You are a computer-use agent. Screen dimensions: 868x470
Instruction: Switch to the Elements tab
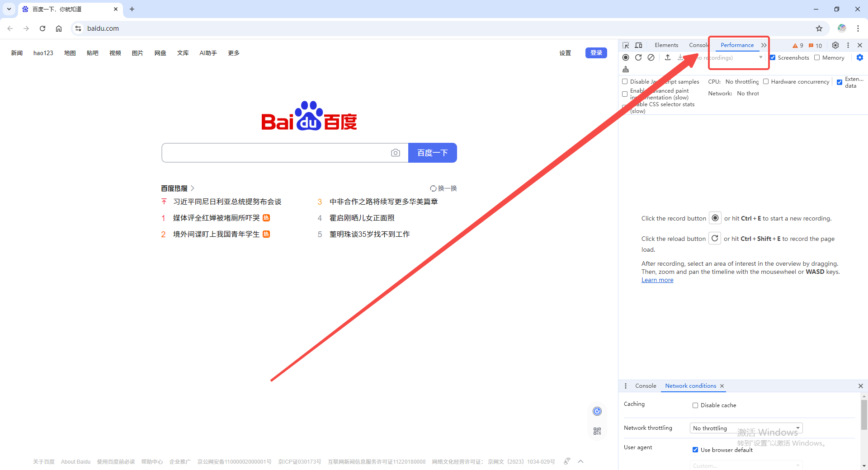(666, 45)
